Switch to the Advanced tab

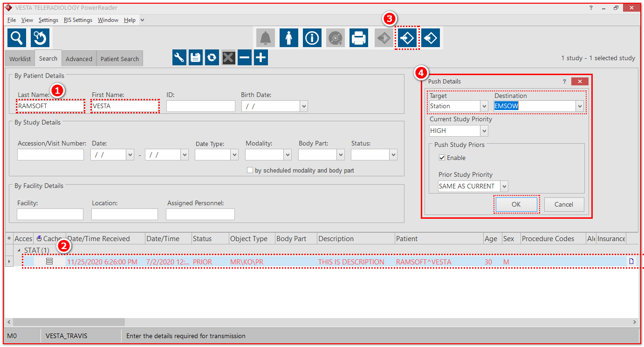click(x=79, y=59)
